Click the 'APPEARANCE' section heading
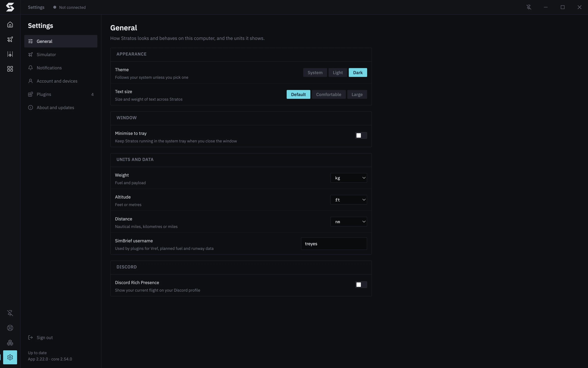 131,54
